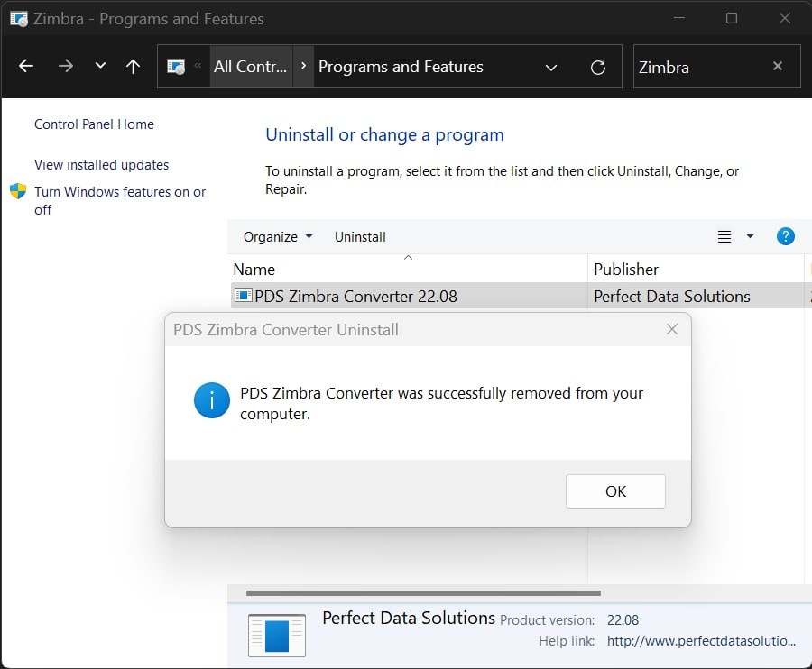Go back with the left arrow
Screen dimensions: 812x669
26,66
